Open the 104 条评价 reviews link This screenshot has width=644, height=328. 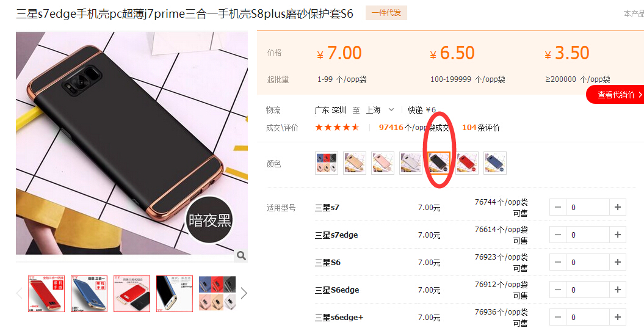[x=481, y=128]
